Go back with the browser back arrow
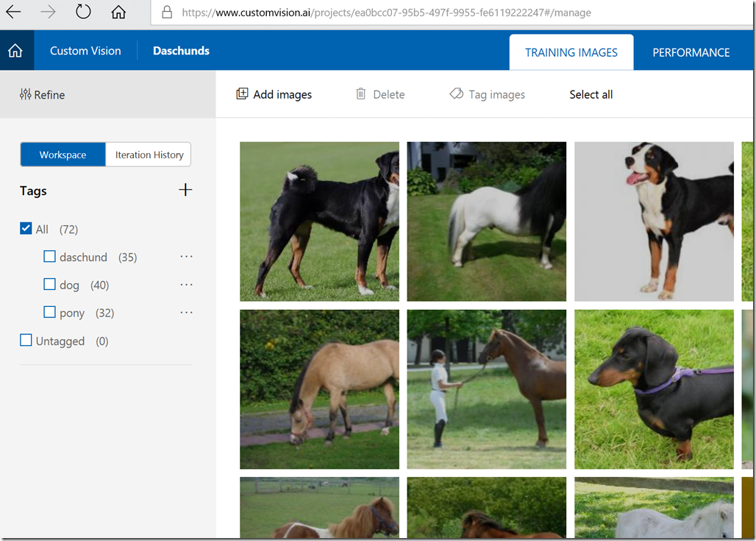Screen dimensions: 756x541 point(13,12)
